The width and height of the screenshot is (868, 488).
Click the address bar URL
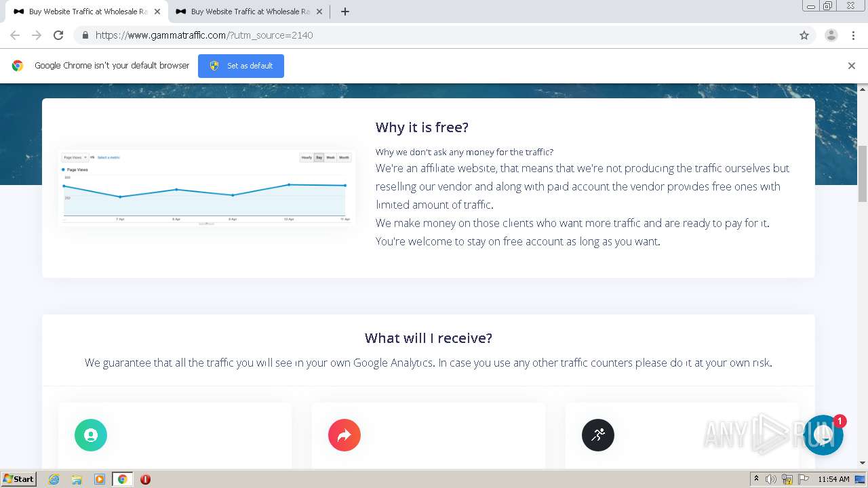click(204, 35)
